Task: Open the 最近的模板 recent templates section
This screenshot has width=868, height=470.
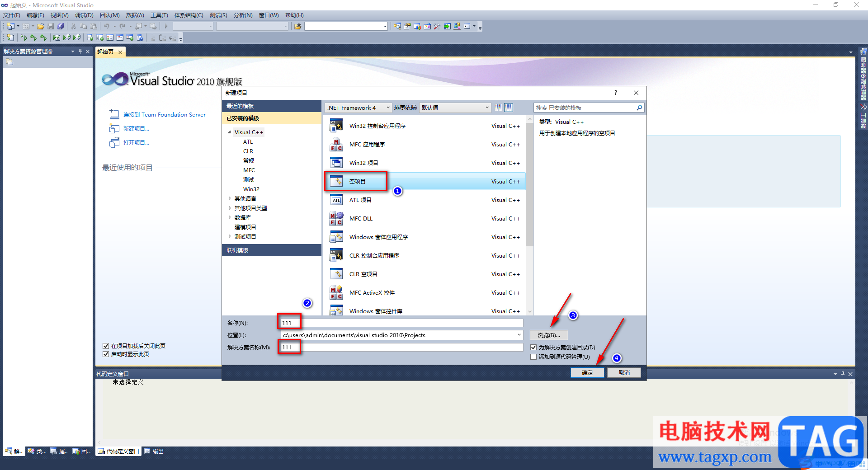Action: (271, 106)
